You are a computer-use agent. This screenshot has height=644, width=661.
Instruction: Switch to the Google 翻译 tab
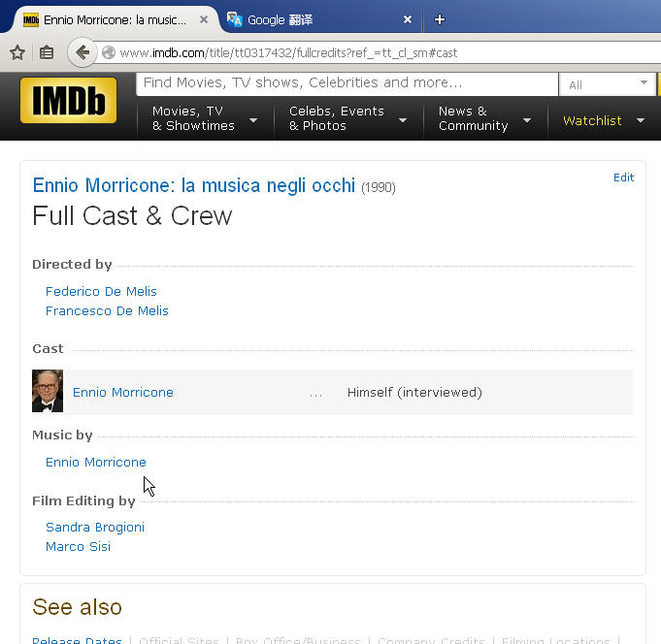click(x=318, y=19)
